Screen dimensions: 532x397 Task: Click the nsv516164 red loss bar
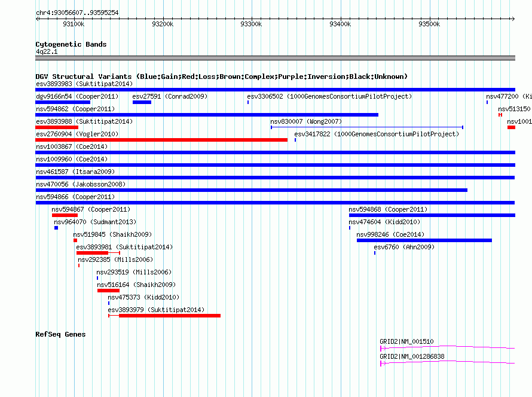[108, 291]
